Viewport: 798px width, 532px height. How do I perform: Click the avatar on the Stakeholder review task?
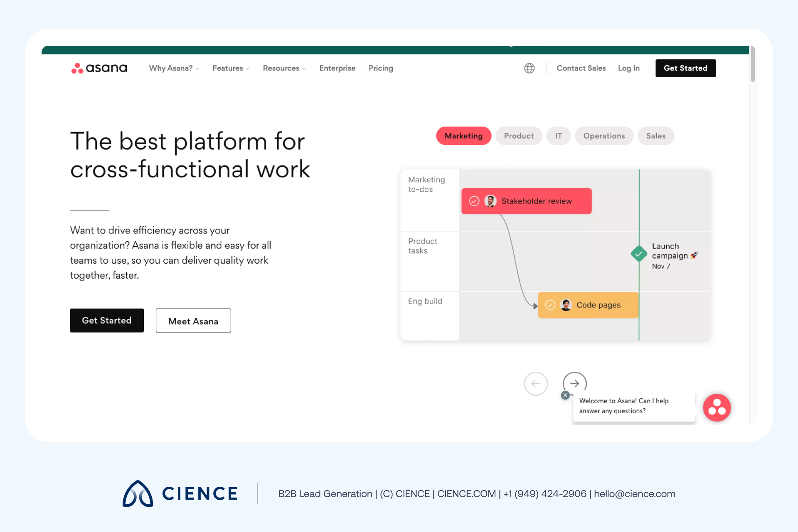click(491, 201)
